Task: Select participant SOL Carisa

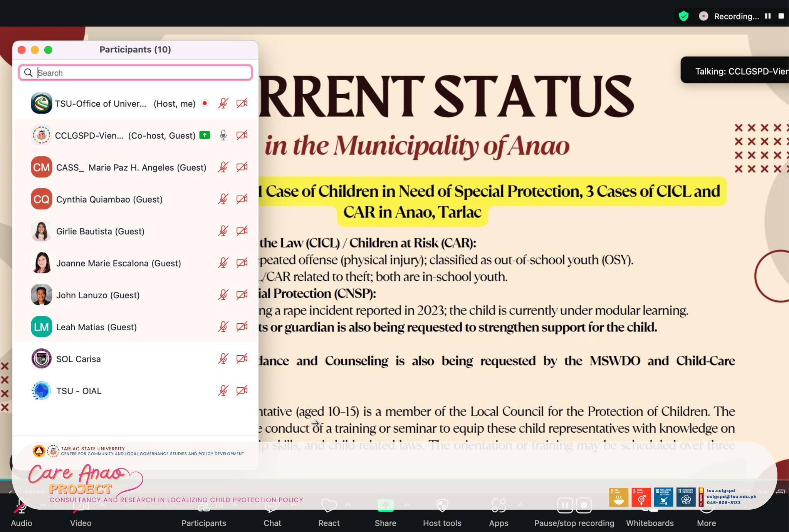Action: coord(135,359)
